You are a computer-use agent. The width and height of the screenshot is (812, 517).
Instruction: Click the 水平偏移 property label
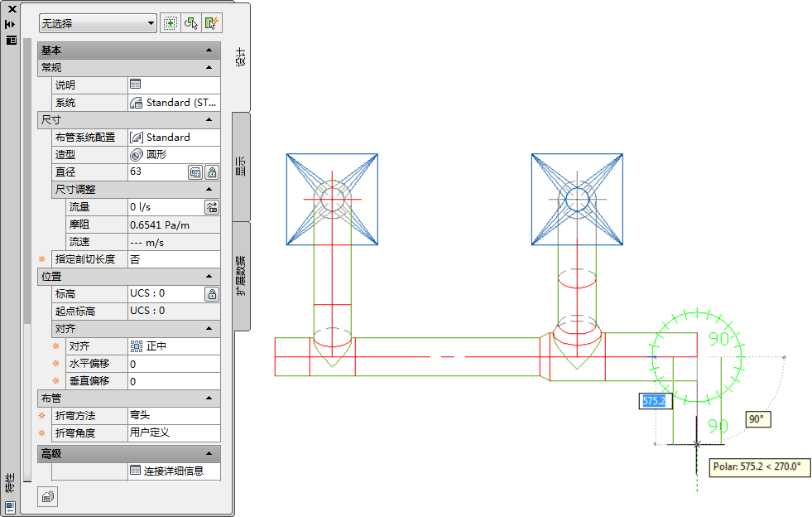pos(89,364)
